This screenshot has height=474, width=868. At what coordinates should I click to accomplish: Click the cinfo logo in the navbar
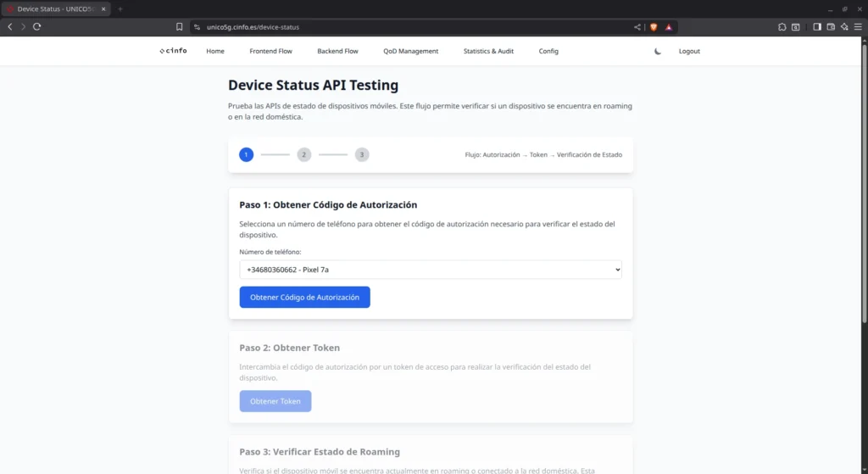(x=173, y=51)
